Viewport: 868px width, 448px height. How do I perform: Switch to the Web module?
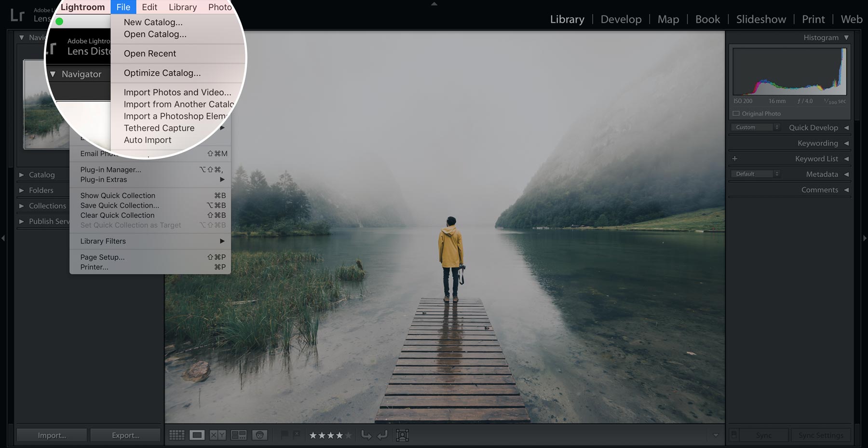852,19
